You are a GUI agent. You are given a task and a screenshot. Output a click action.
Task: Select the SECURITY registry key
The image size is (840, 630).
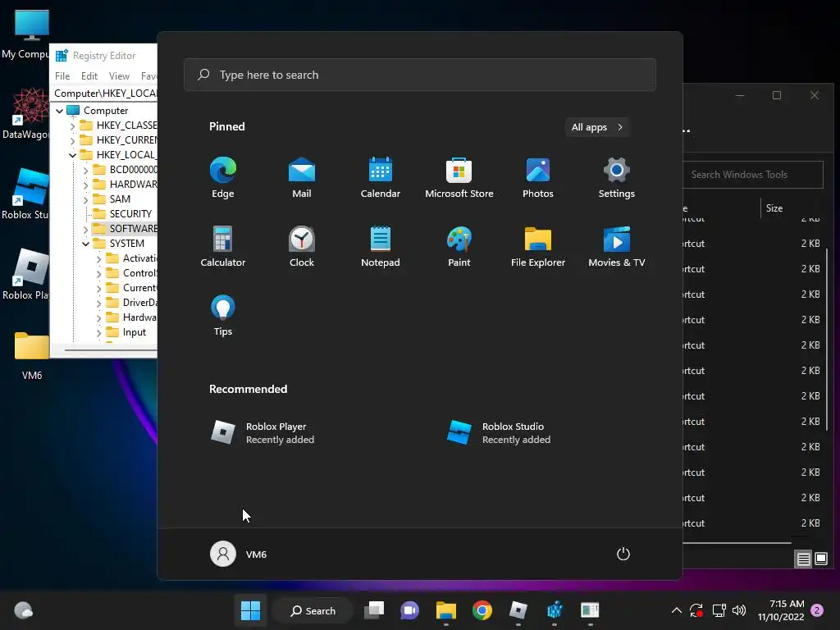click(x=130, y=214)
